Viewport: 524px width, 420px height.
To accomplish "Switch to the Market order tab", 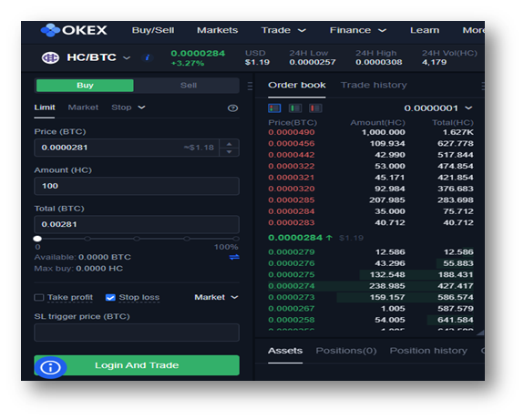I will 83,108.
